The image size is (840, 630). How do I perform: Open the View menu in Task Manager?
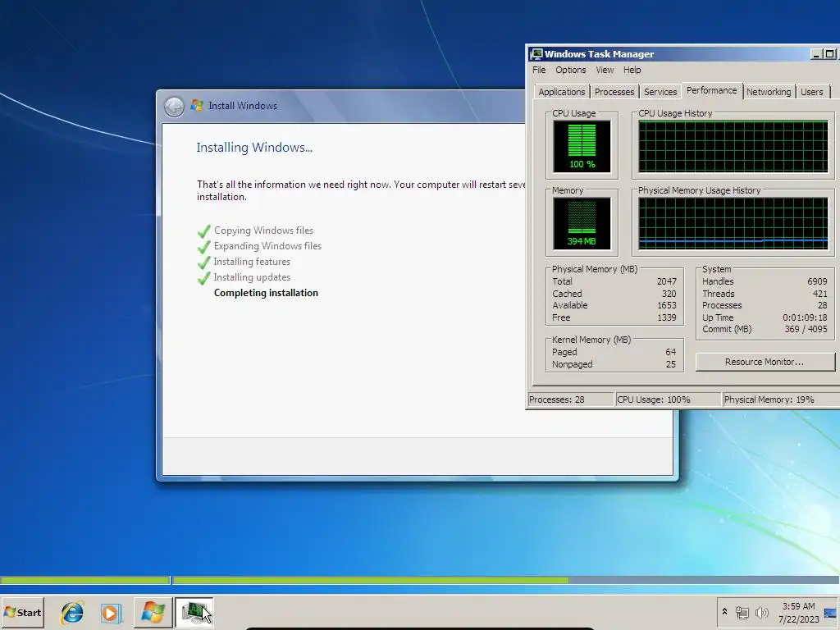[x=605, y=70]
